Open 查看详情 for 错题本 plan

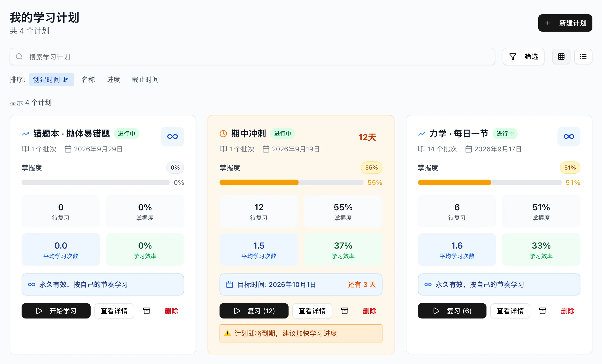pos(114,311)
